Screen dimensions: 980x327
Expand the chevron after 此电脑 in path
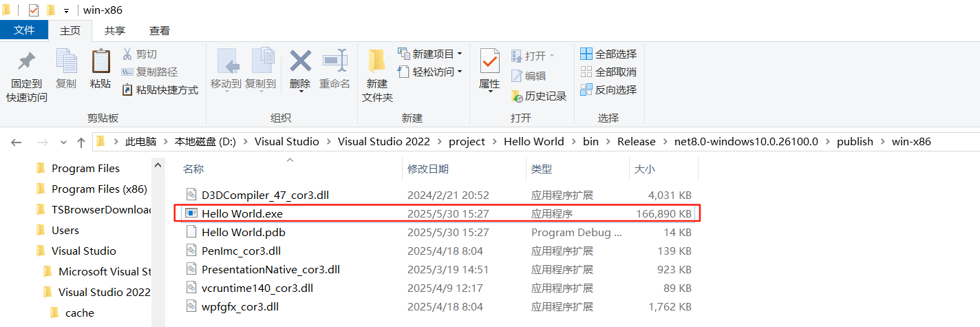(167, 142)
